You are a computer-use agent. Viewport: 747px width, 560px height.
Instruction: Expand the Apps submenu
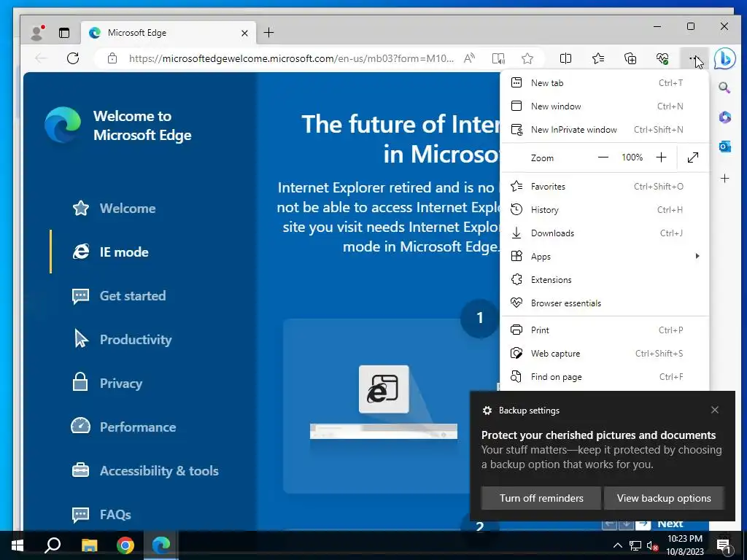coord(605,257)
